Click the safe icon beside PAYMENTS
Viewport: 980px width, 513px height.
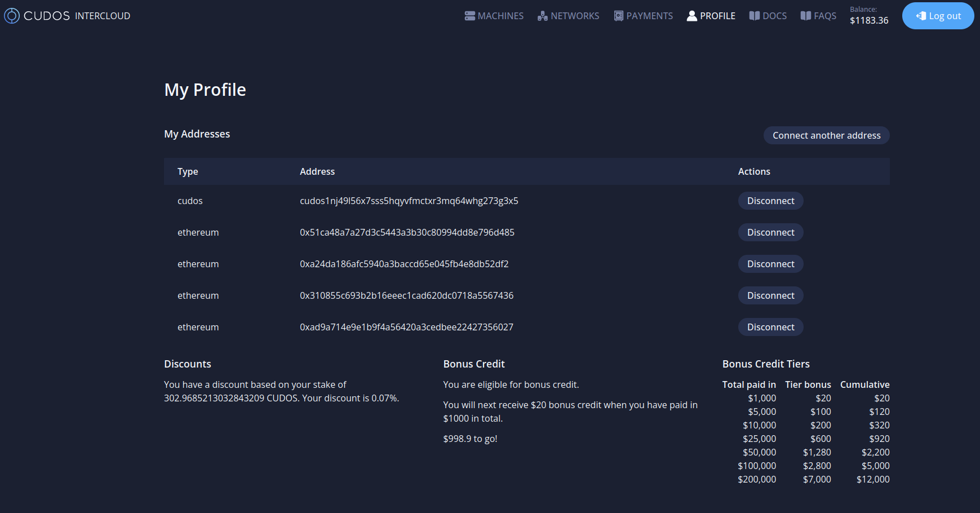619,16
